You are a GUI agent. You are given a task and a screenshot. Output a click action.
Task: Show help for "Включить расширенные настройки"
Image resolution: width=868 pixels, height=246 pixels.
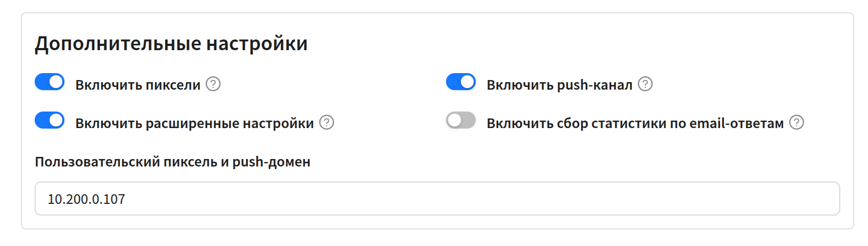pos(327,123)
